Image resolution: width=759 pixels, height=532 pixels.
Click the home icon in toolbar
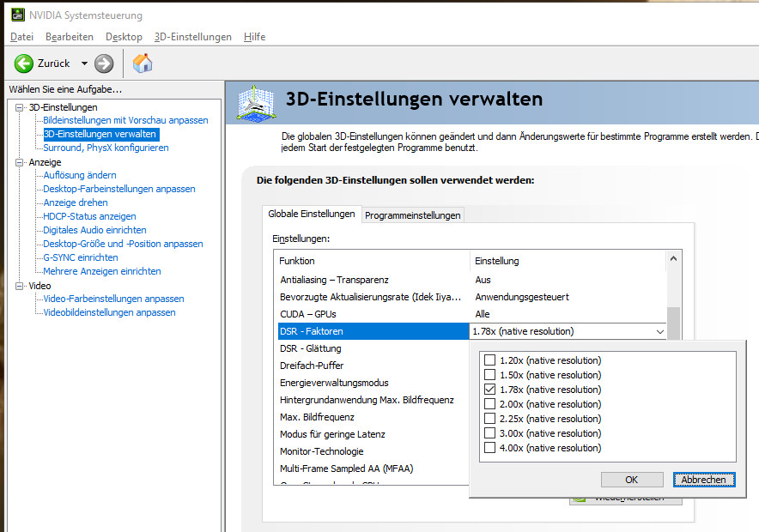143,63
